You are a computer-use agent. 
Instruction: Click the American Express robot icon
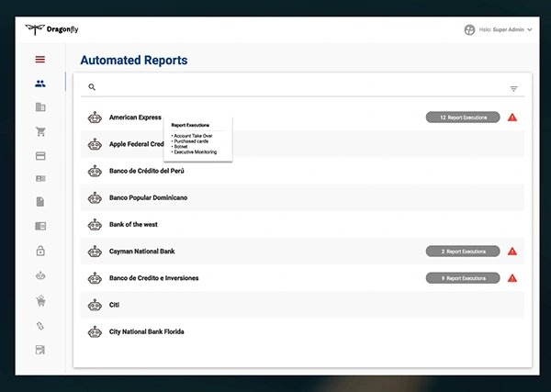(x=95, y=118)
